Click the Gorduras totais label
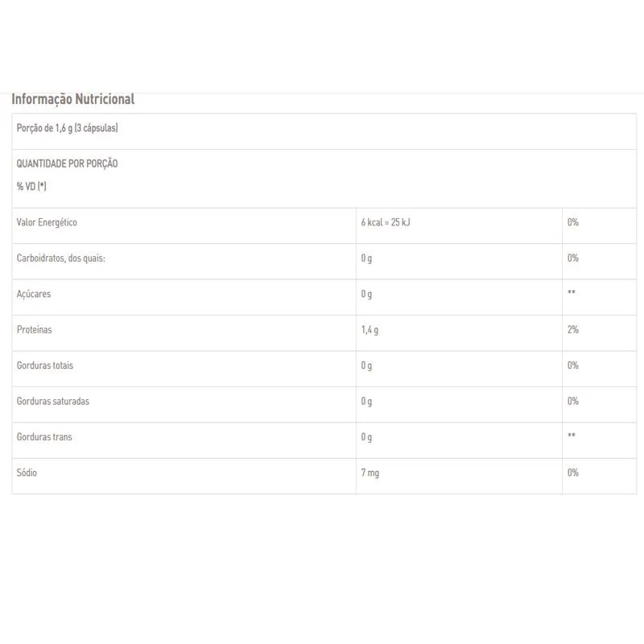 tap(45, 365)
